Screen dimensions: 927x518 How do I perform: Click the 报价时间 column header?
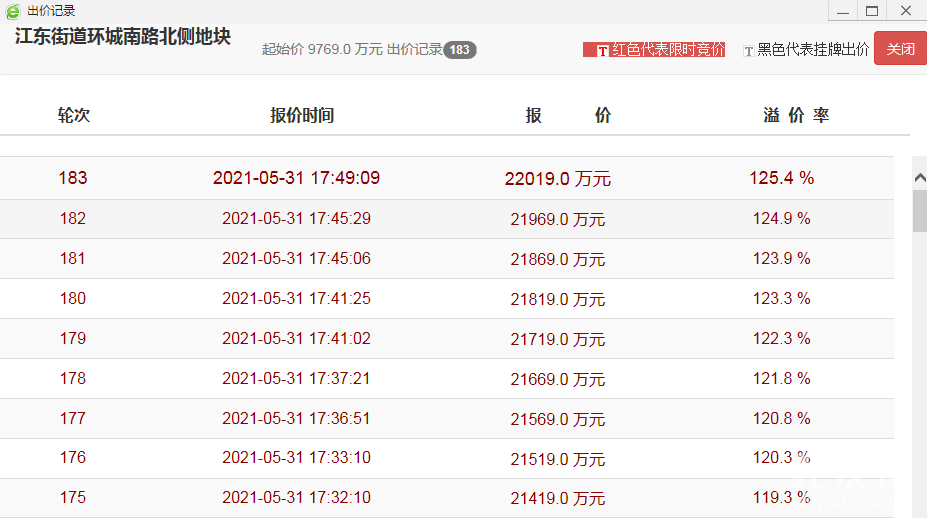tap(302, 115)
